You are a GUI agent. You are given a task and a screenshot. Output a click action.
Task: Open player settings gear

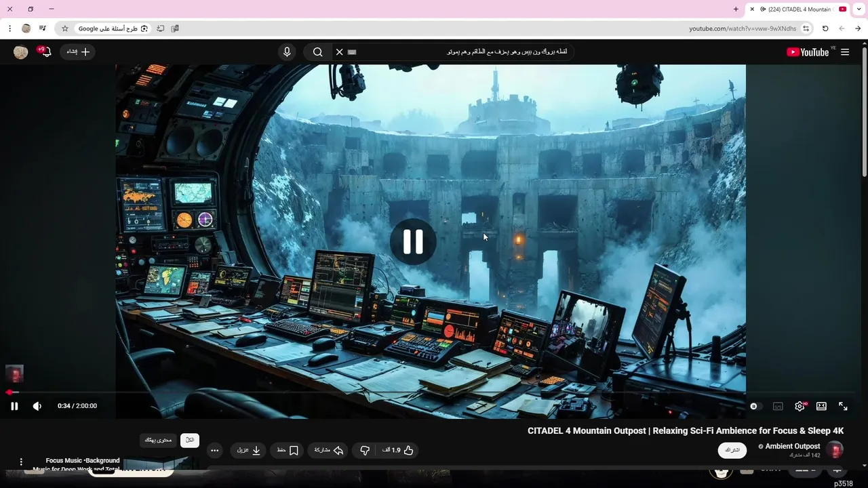800,406
